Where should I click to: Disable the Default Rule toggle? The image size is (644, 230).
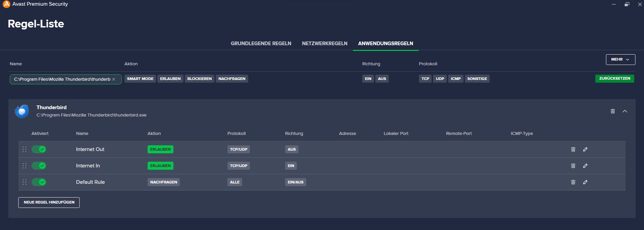pos(39,182)
